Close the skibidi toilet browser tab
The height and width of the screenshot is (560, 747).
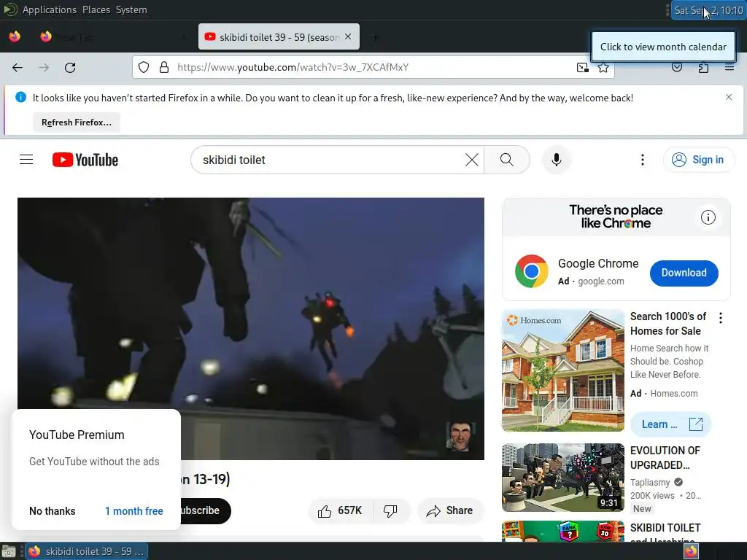click(348, 36)
